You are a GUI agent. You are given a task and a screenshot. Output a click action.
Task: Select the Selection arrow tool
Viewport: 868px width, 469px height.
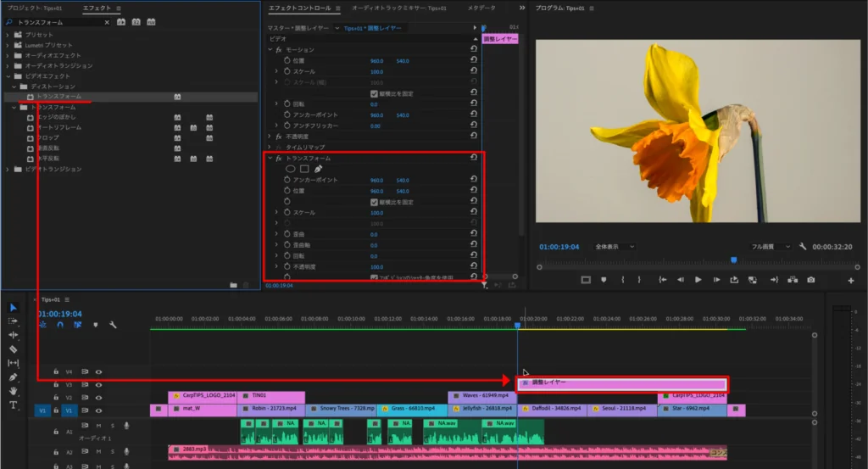pyautogui.click(x=13, y=307)
